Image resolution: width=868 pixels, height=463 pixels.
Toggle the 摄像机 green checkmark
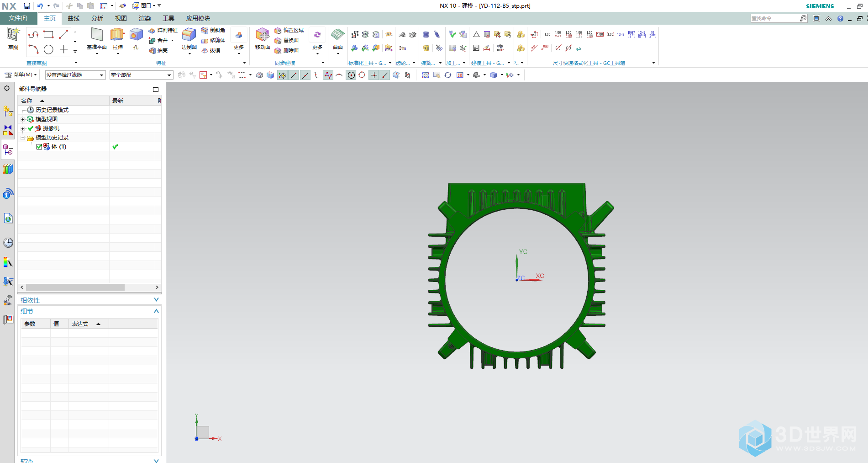31,128
